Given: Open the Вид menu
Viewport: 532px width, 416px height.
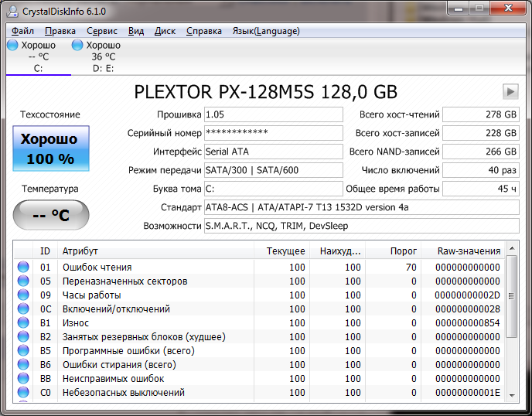Looking at the screenshot, I should point(136,31).
